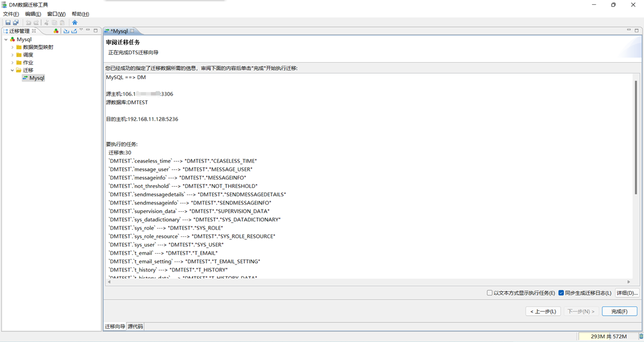644x342 pixels.
Task: Expand the 调度 folder
Action: [x=13, y=55]
